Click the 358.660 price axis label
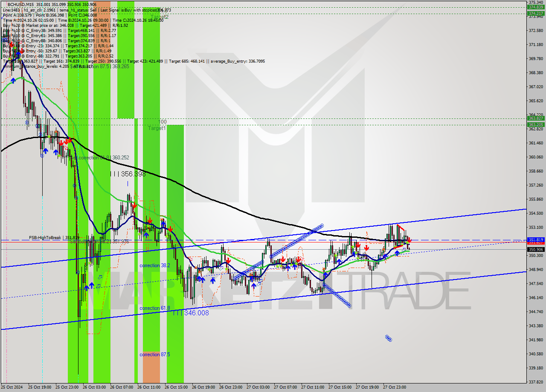Screen dimensions: 546x392 click(x=536, y=171)
